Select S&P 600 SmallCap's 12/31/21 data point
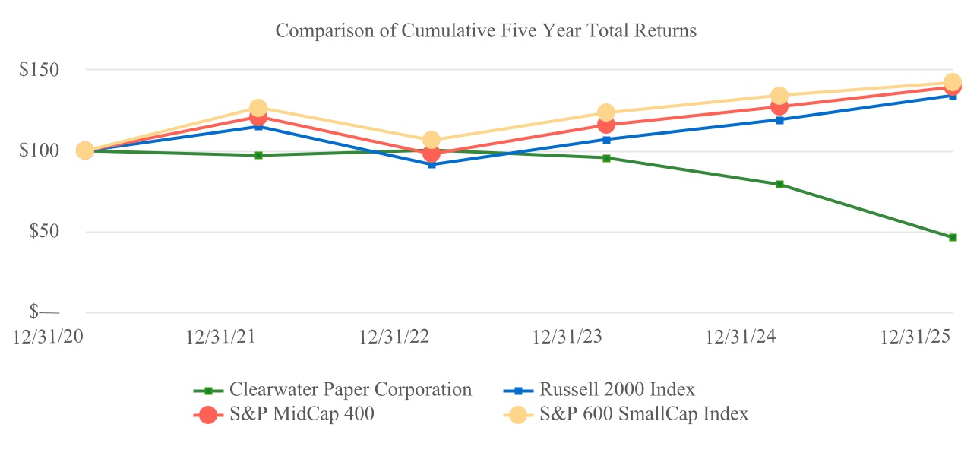Screen dimensions: 980x456 tap(258, 108)
